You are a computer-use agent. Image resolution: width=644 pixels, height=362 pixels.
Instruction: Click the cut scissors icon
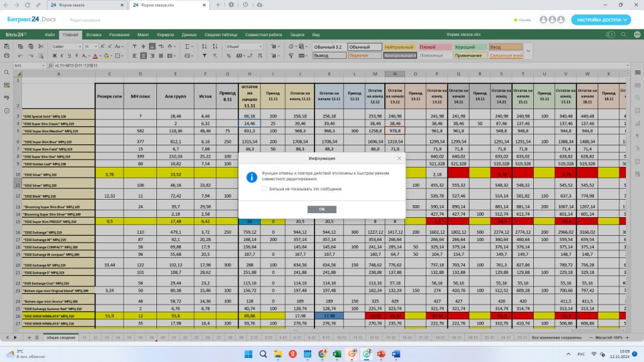coord(41,46)
